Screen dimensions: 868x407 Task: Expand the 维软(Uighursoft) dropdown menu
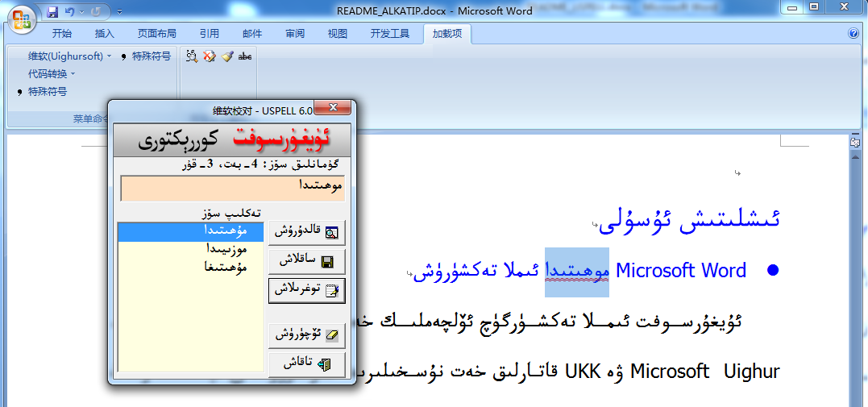[70, 56]
